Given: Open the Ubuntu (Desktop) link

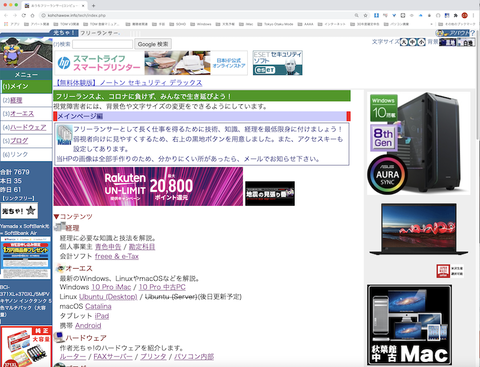Looking at the screenshot, I should click(x=108, y=297).
